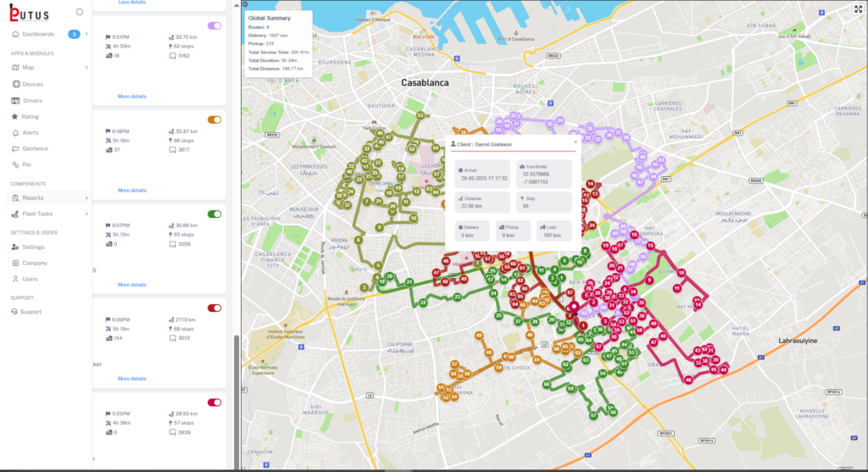Click the duration icon beside 5h 19m

coord(108,329)
